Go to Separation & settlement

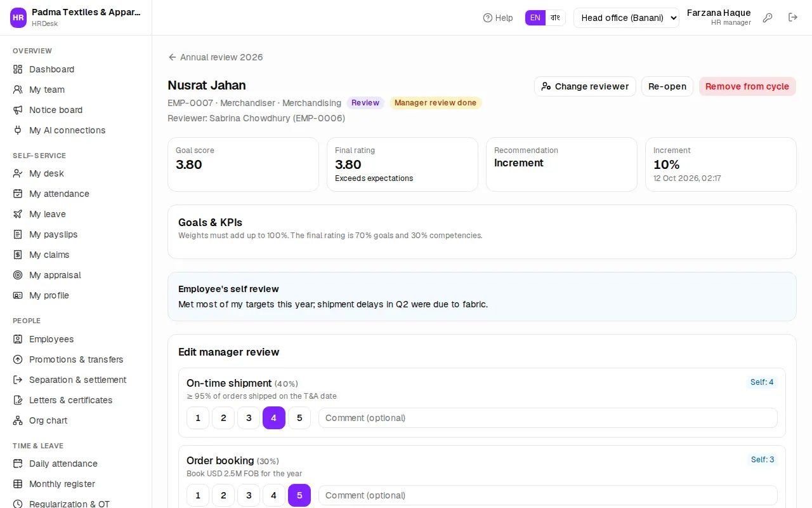[76, 380]
